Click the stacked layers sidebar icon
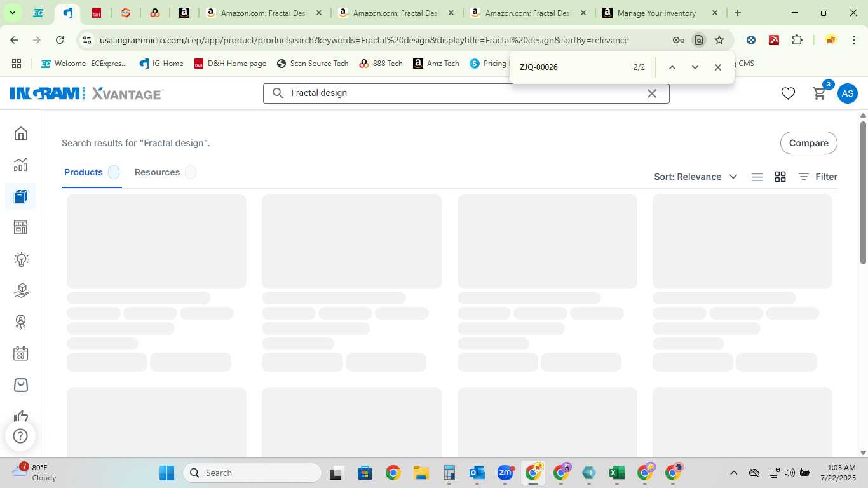868x488 pixels. pos(20,290)
